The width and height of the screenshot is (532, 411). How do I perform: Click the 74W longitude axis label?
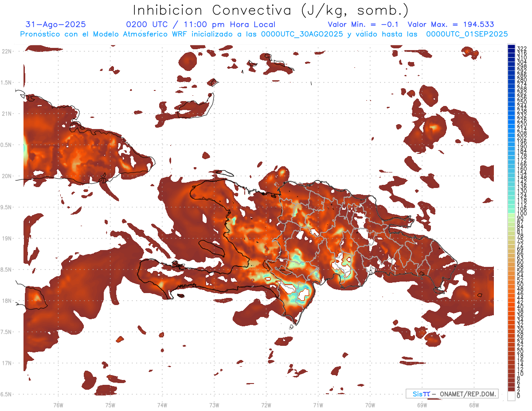pyautogui.click(x=162, y=405)
